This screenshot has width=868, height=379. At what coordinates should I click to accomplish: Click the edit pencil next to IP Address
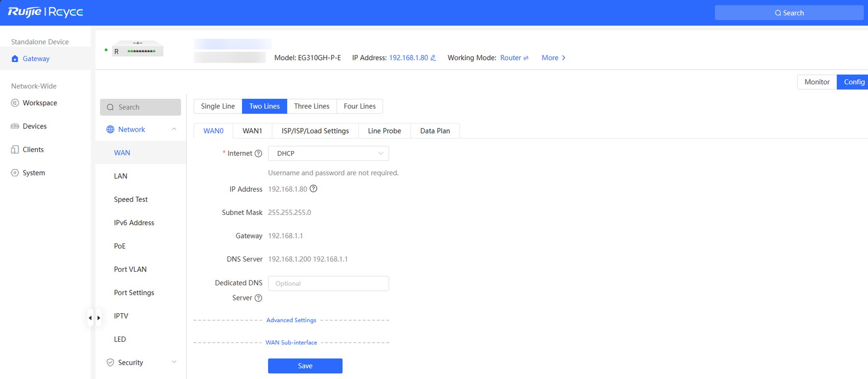pyautogui.click(x=433, y=58)
